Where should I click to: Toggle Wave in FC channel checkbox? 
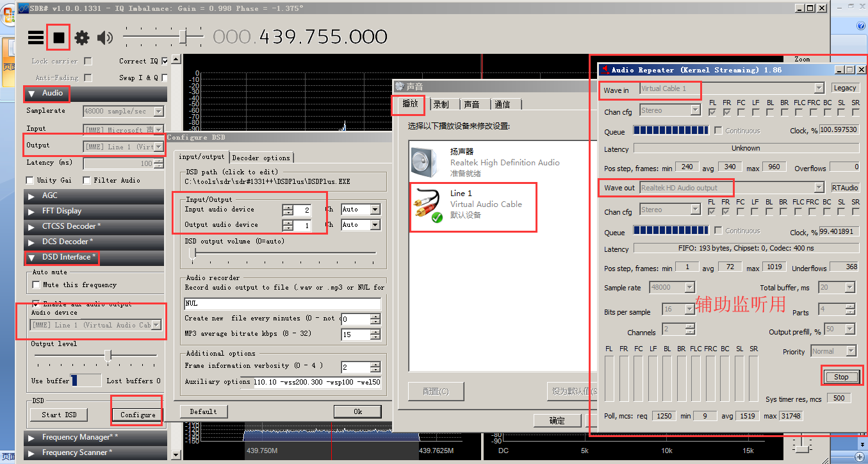(741, 112)
